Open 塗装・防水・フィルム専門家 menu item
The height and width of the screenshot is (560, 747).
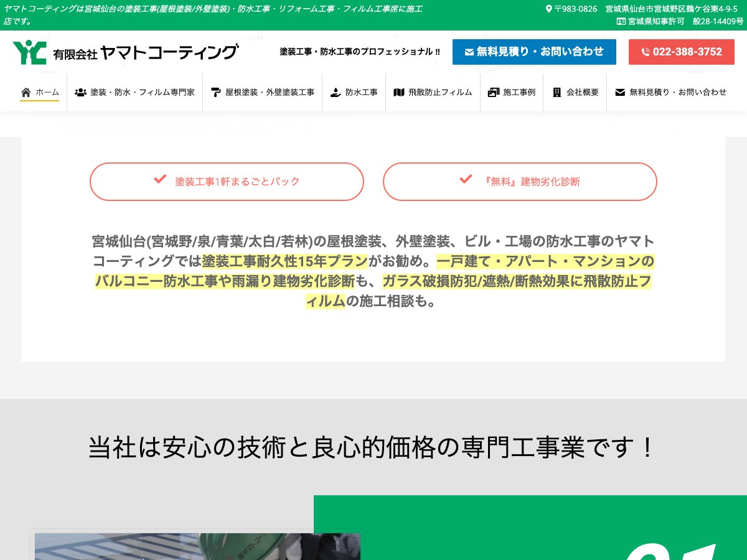(134, 92)
